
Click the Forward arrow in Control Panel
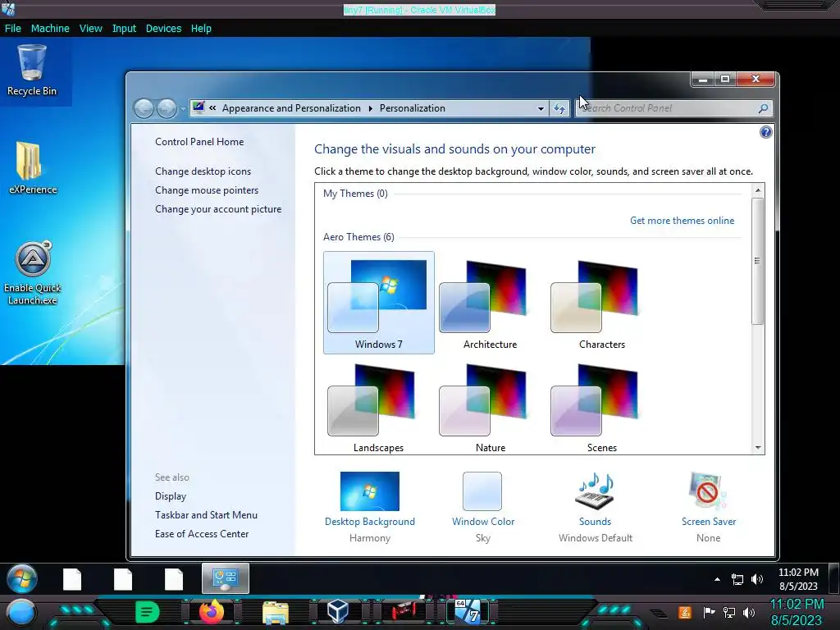(x=167, y=108)
